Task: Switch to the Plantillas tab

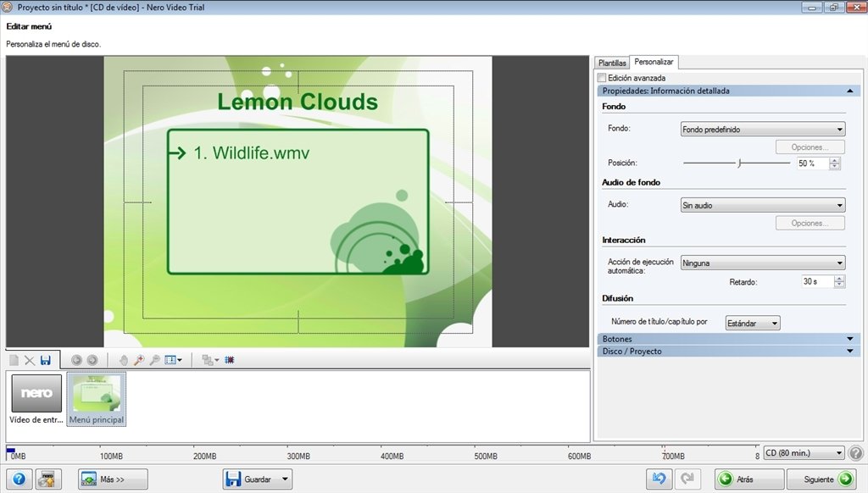Action: 612,63
